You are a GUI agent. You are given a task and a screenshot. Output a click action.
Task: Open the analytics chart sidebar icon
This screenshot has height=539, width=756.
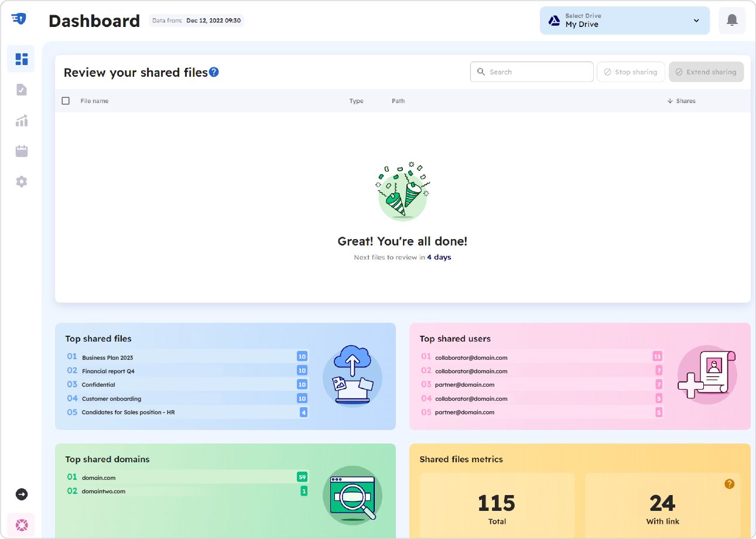pos(22,121)
